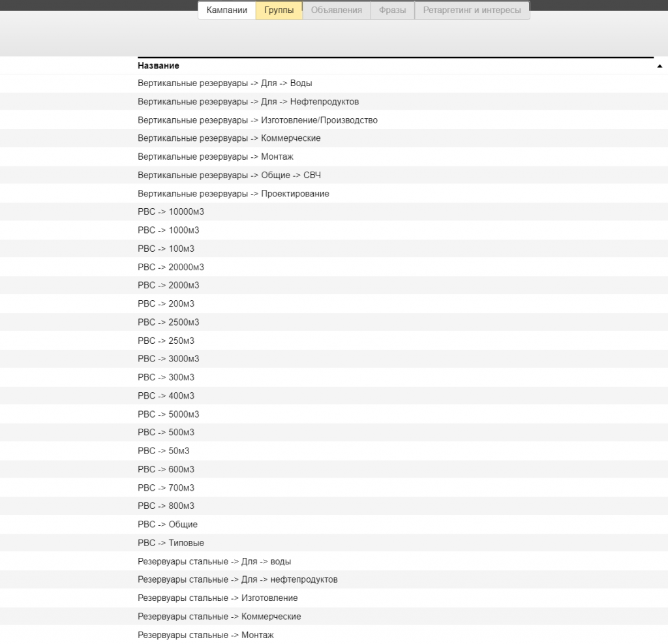Screen dimensions: 668x644
Task: Click the РВС -> Общие row
Action: coord(167,525)
